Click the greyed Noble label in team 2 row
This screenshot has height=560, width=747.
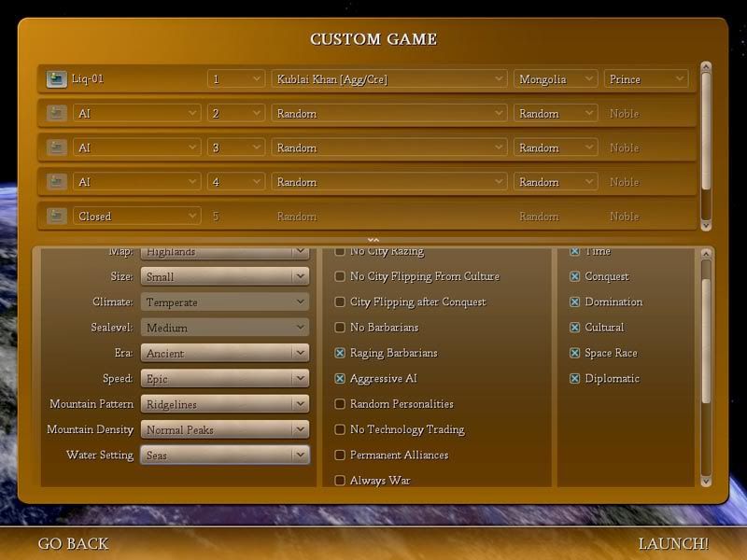click(624, 113)
